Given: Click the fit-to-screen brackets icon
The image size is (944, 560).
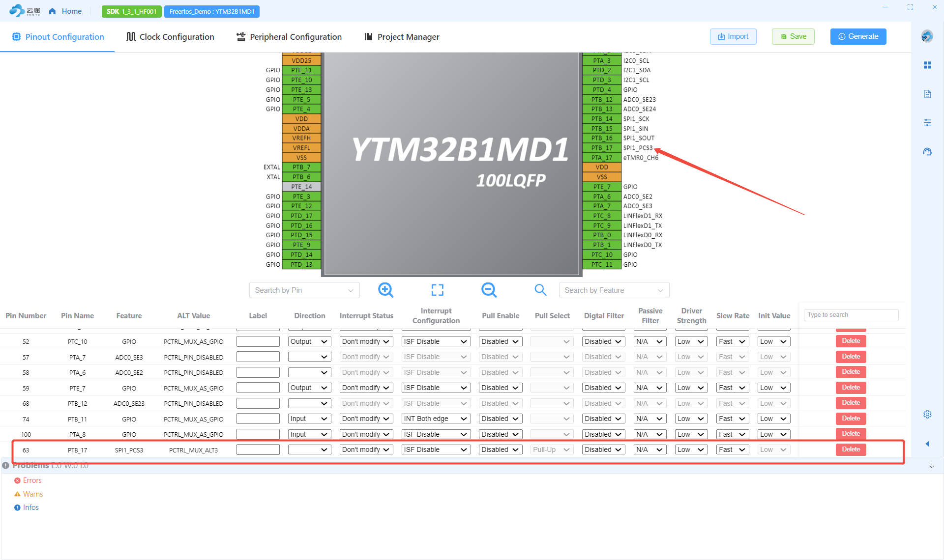Looking at the screenshot, I should (437, 290).
